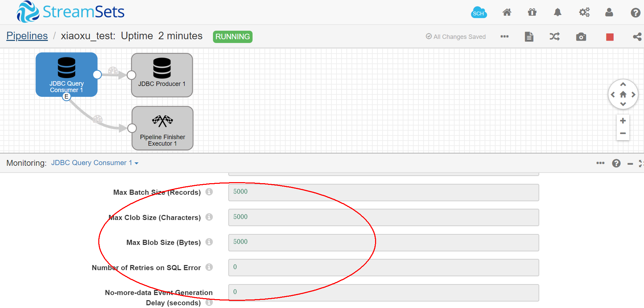
Task: Open monitoring panel more options ellipsis
Action: pos(600,163)
